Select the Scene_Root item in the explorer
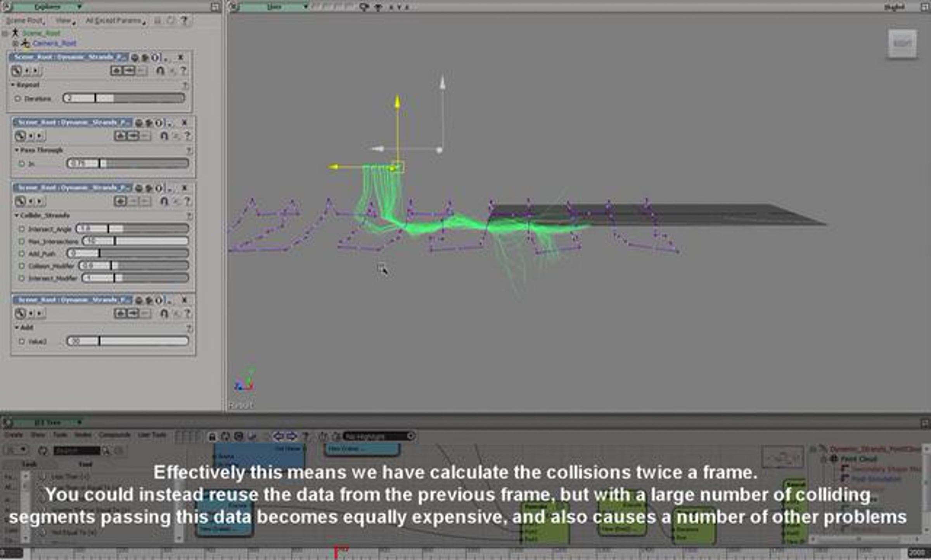Image resolution: width=931 pixels, height=560 pixels. coord(41,33)
